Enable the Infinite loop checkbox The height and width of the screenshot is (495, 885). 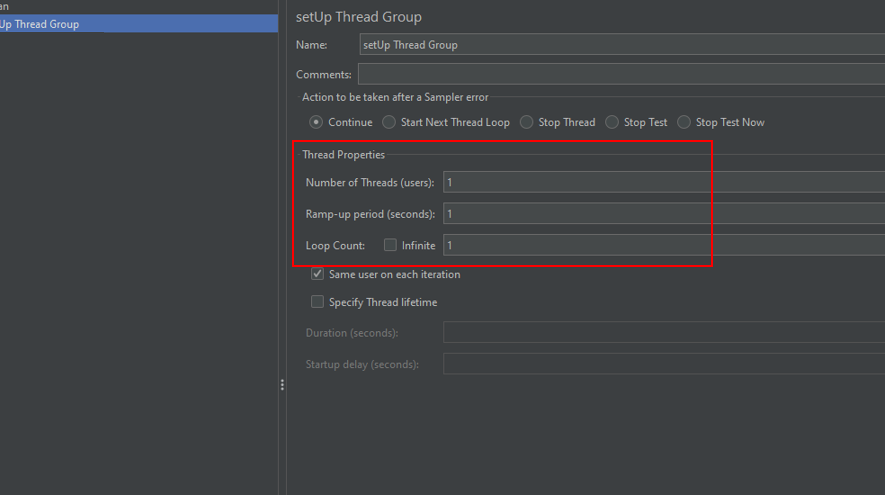pyautogui.click(x=390, y=244)
